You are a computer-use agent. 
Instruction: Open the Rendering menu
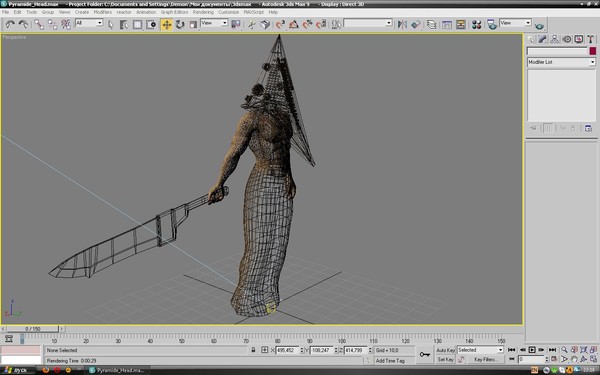click(x=203, y=12)
